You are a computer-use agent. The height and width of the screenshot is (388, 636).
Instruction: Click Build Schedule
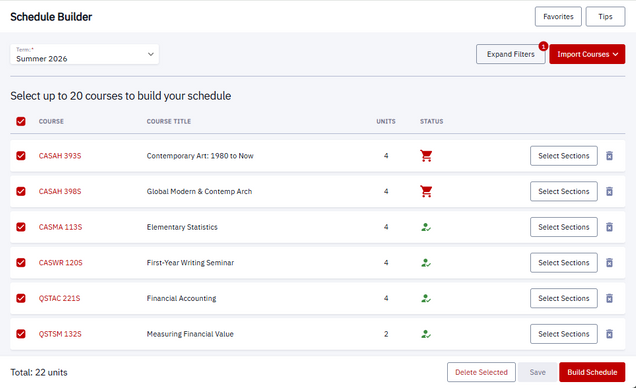[x=592, y=372]
